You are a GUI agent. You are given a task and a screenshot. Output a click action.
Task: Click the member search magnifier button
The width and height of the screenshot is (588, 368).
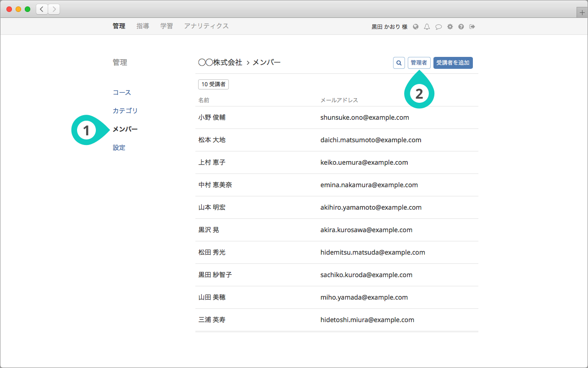399,63
